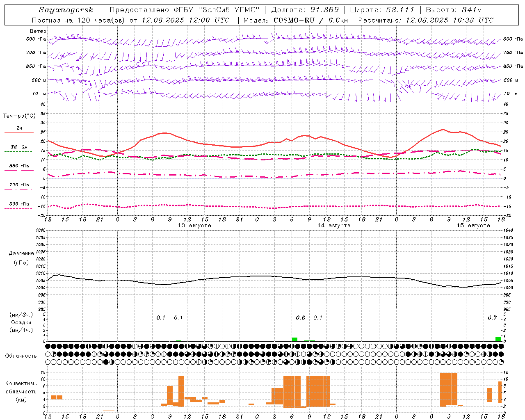
Task: Click the red line sample under "2м"
Action: (x=19, y=132)
